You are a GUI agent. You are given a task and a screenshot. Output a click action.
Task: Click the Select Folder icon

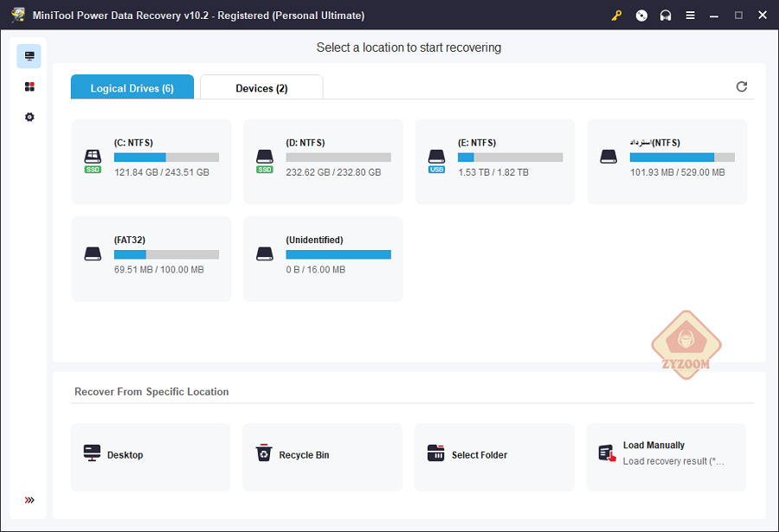point(435,453)
